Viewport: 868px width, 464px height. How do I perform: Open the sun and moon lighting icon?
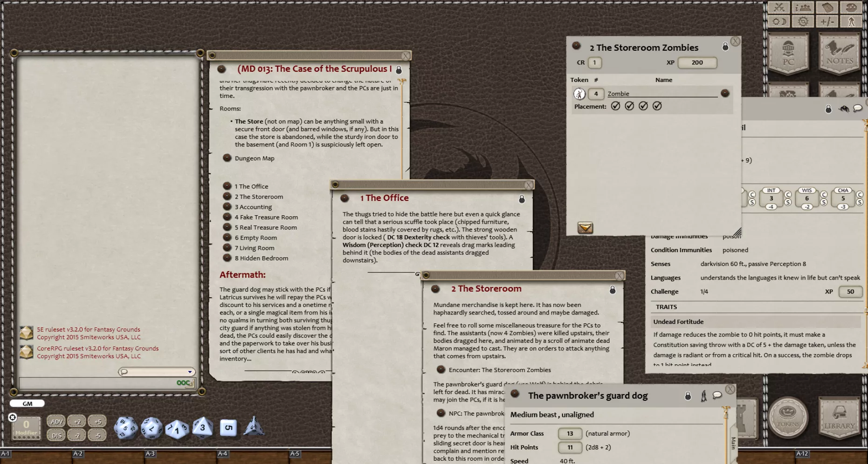[779, 21]
